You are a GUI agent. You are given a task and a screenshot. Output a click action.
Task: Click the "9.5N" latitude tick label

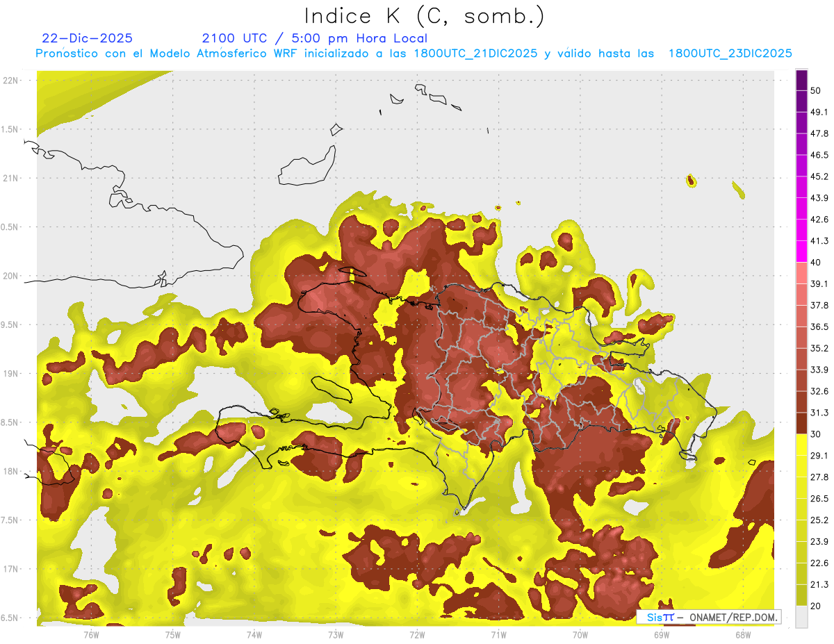pos(10,325)
